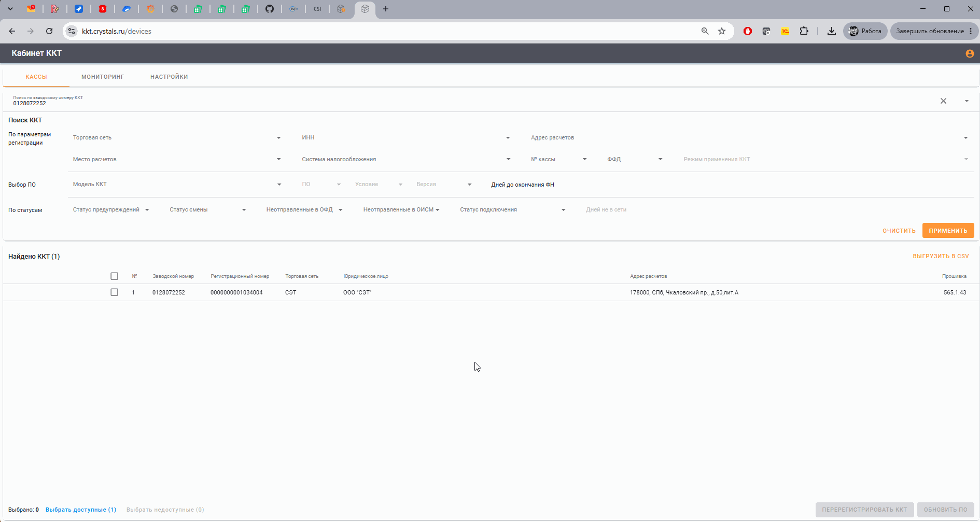980x522 pixels.
Task: Clear the serial number search with X
Action: [x=943, y=101]
